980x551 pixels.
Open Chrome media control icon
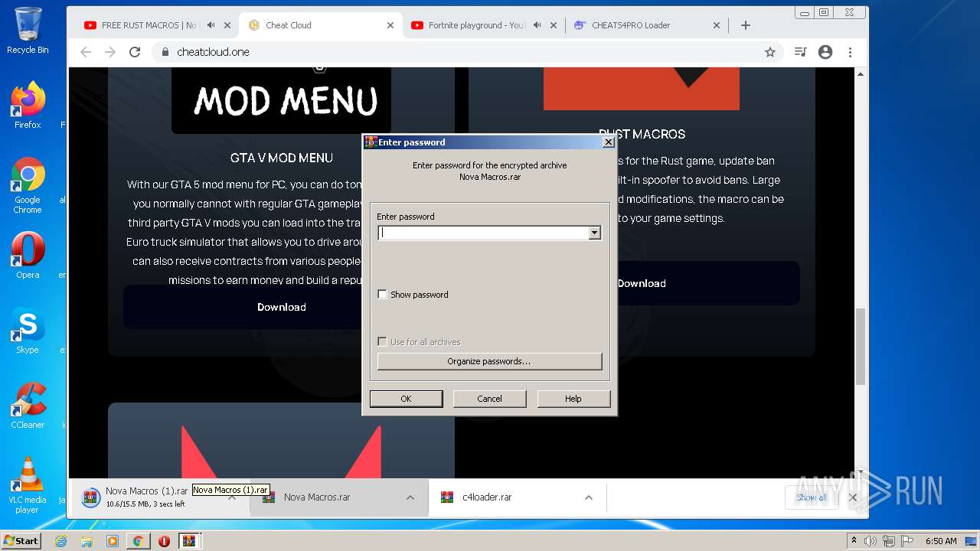click(800, 52)
